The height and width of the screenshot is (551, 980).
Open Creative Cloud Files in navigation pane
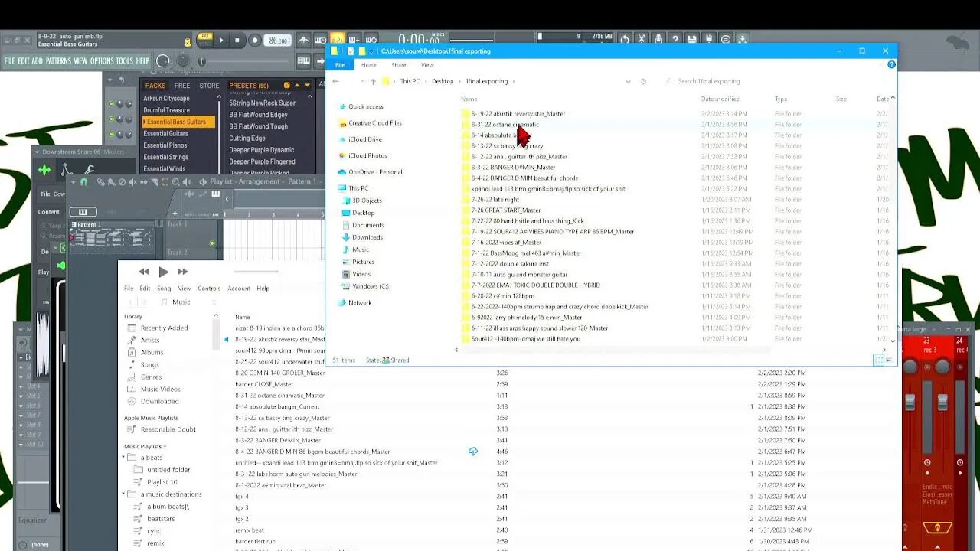click(x=375, y=122)
